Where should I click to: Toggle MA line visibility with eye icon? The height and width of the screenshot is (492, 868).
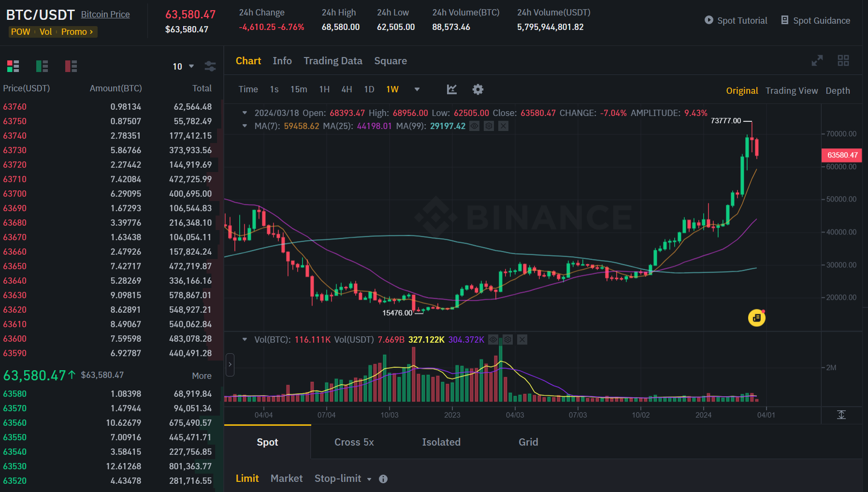475,126
